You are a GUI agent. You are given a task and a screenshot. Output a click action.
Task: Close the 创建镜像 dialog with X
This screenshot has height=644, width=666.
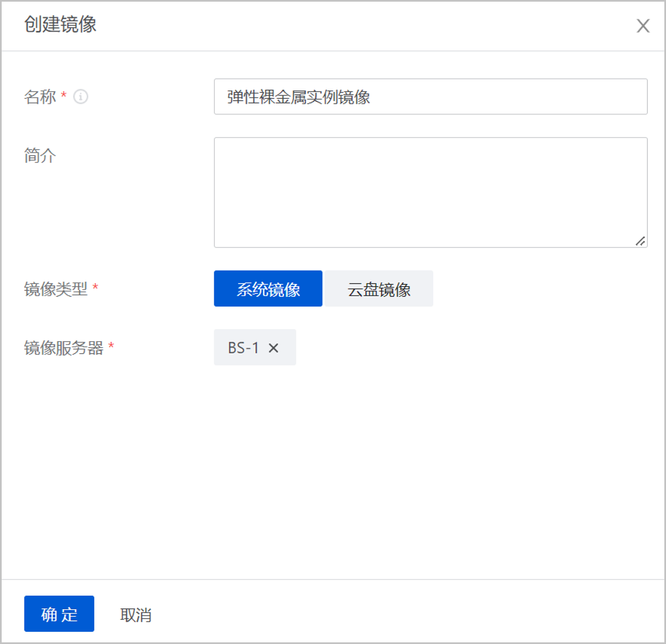pos(643,26)
